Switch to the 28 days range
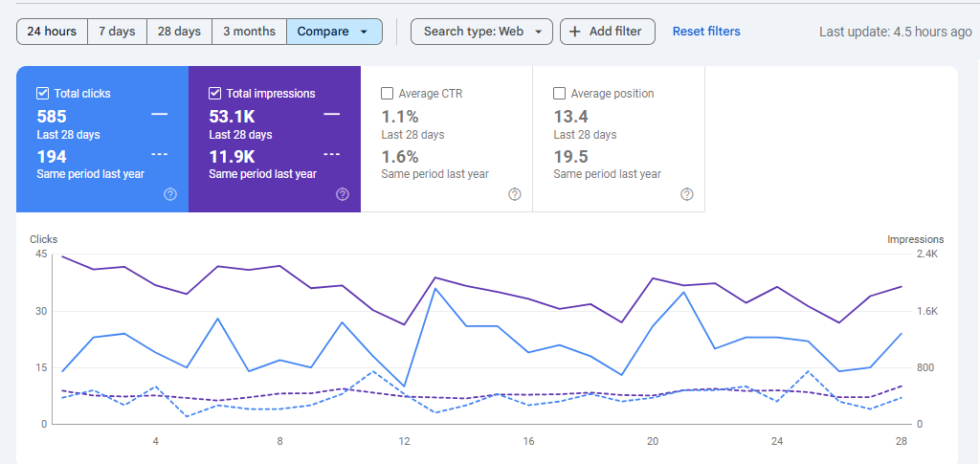The height and width of the screenshot is (464, 980). (x=179, y=32)
